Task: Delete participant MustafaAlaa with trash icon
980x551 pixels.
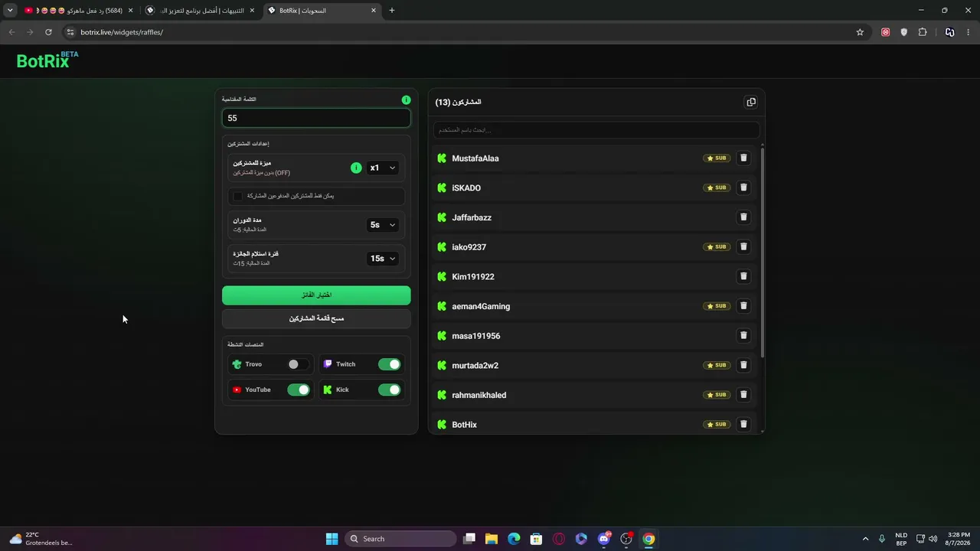Action: tap(743, 158)
